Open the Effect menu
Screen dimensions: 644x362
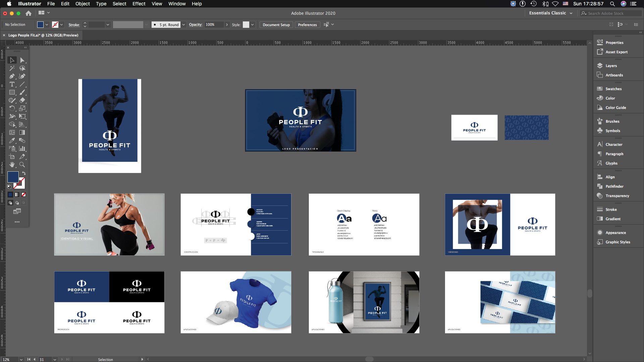[139, 4]
